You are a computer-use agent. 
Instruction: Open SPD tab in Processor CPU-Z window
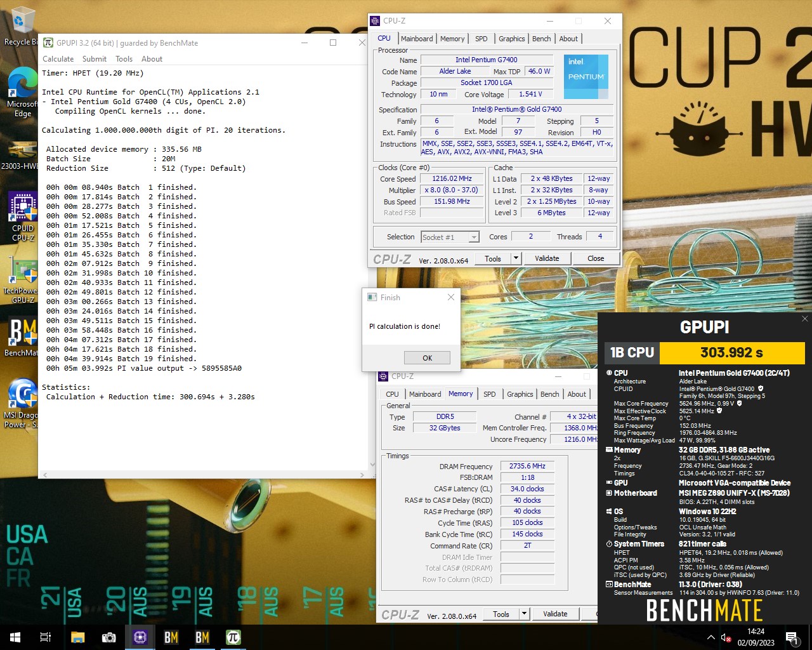tap(481, 39)
